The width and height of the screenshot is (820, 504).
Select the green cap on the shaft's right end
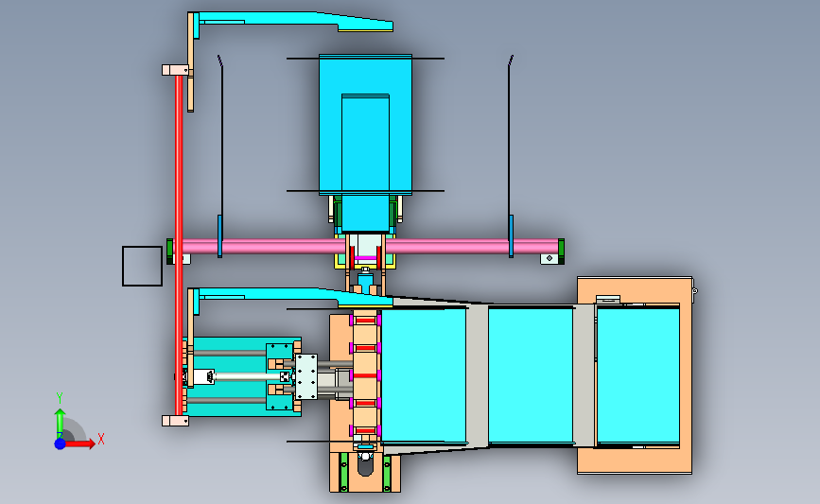561,252
